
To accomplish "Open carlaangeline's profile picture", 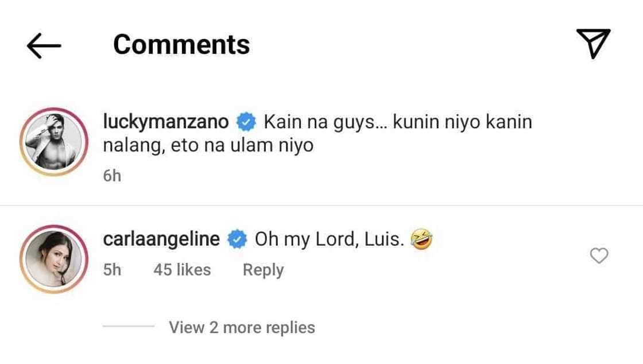I will point(53,259).
